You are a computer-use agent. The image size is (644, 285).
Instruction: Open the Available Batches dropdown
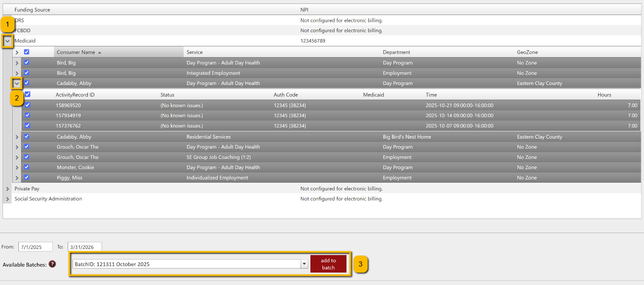304,264
